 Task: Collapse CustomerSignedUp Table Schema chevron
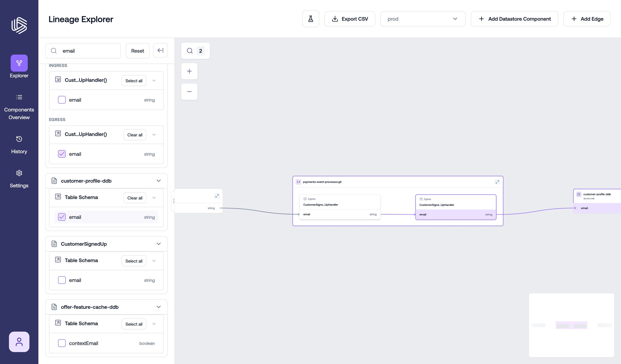[x=154, y=261]
